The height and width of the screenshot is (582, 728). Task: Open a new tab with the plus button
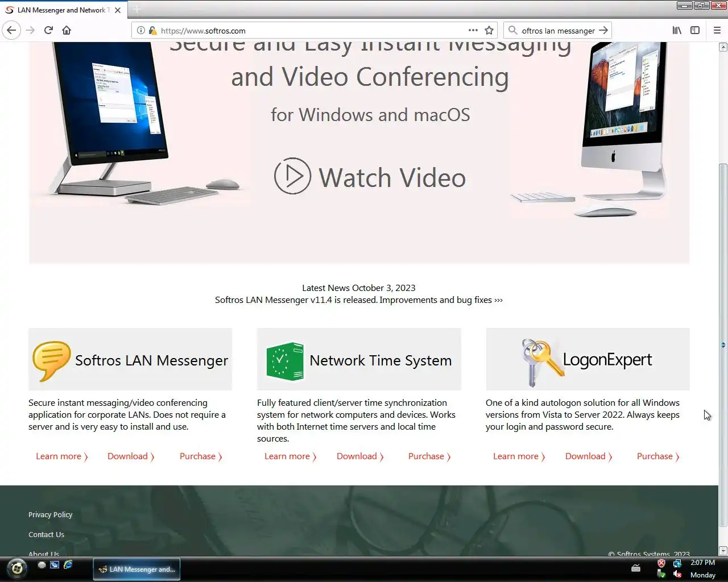[x=136, y=10]
